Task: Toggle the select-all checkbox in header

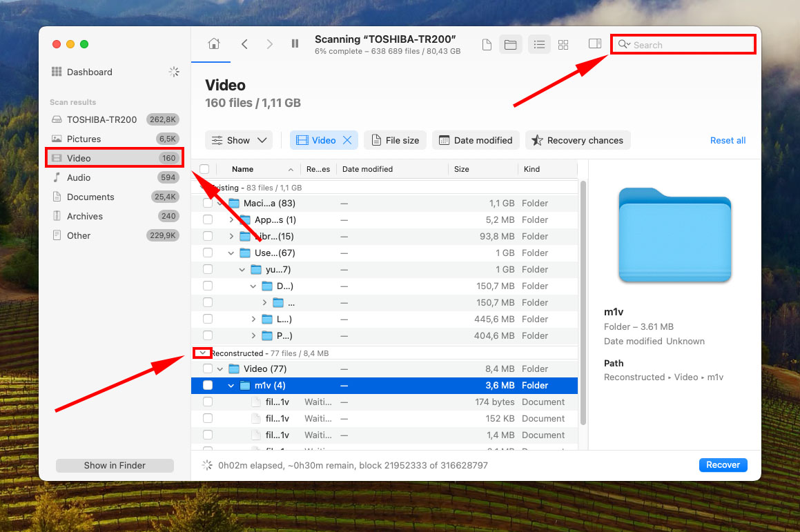Action: [204, 169]
